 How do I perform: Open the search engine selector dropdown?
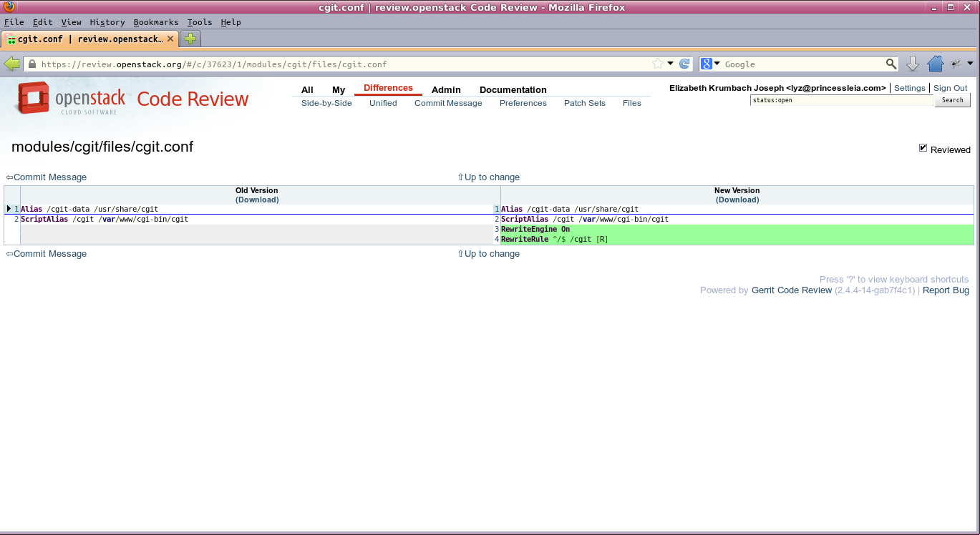click(x=710, y=64)
